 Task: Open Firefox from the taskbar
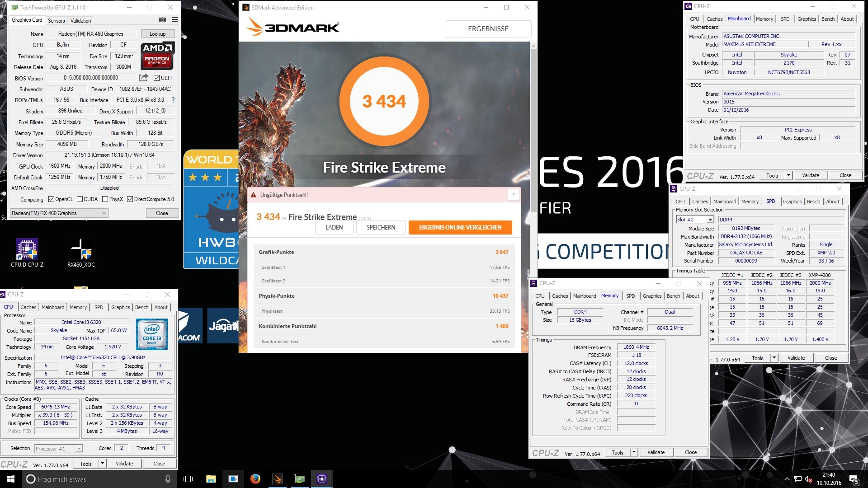[x=255, y=479]
